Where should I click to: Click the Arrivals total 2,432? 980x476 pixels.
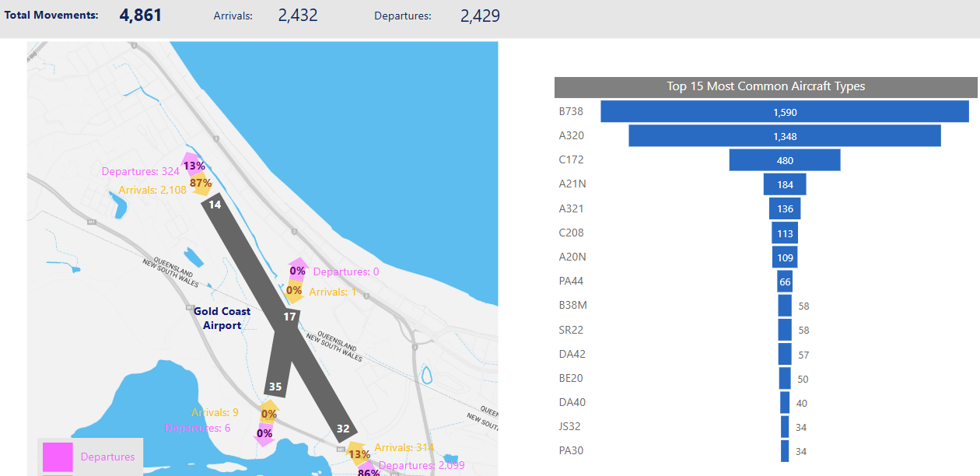click(x=298, y=16)
